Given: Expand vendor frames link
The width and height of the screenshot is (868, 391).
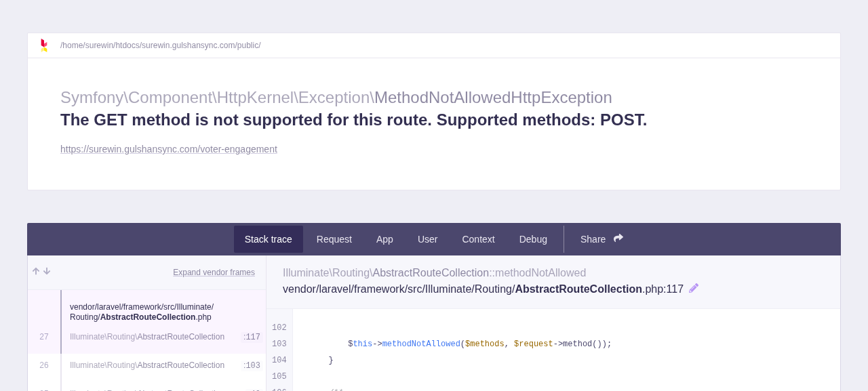Looking at the screenshot, I should (214, 272).
